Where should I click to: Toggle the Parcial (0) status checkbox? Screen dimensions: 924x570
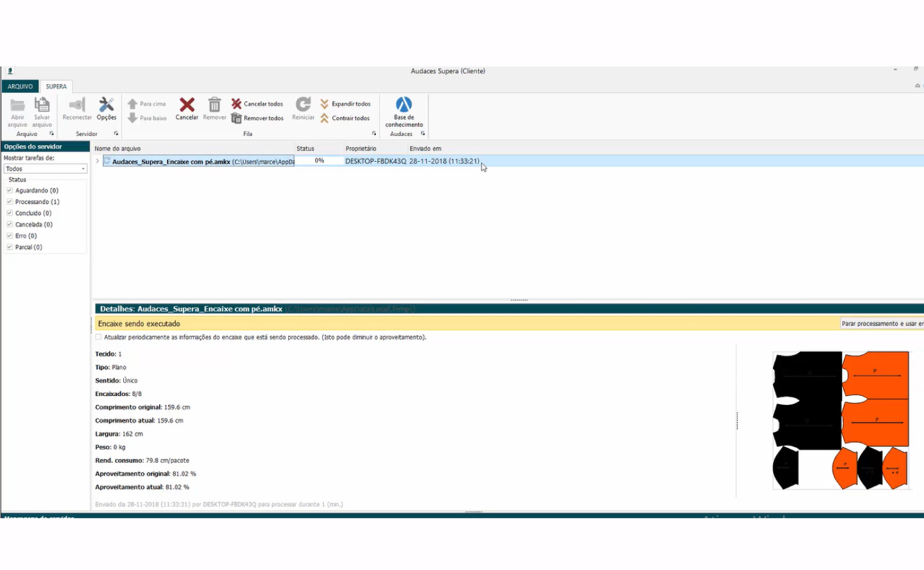[x=10, y=247]
